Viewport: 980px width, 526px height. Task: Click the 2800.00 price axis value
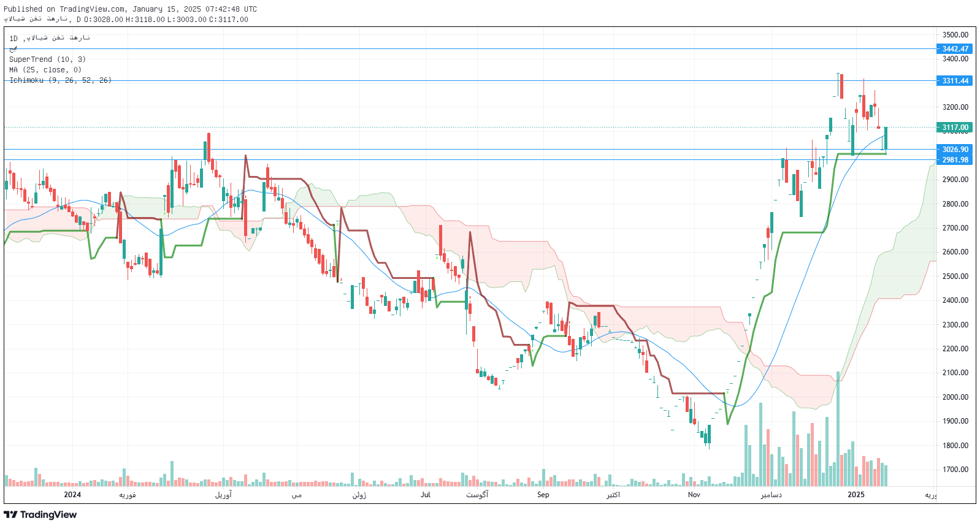click(955, 204)
